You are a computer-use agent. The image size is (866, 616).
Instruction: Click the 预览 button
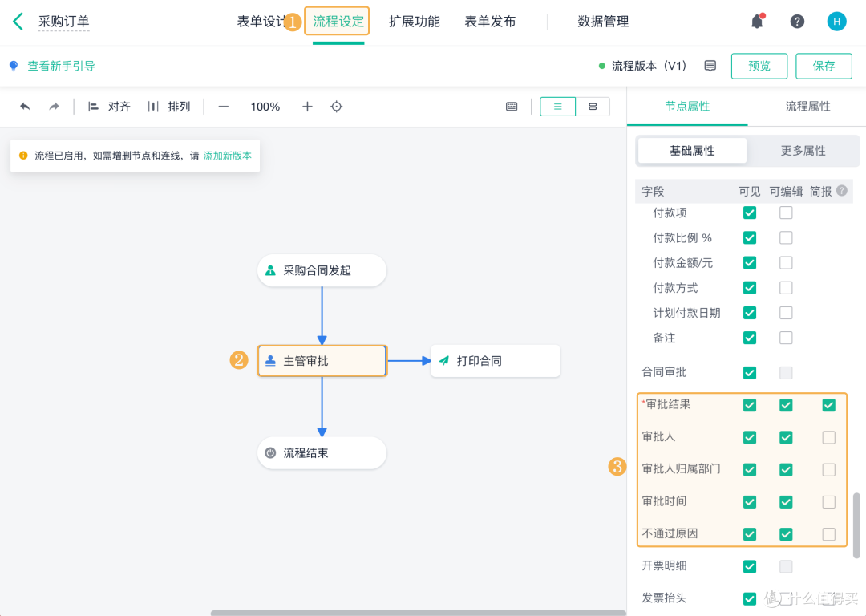point(759,66)
